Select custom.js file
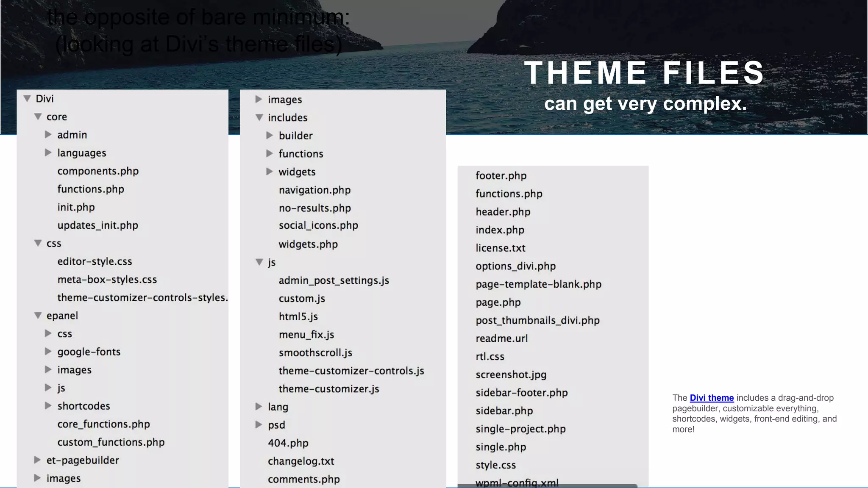This screenshot has width=868, height=488. click(x=302, y=299)
